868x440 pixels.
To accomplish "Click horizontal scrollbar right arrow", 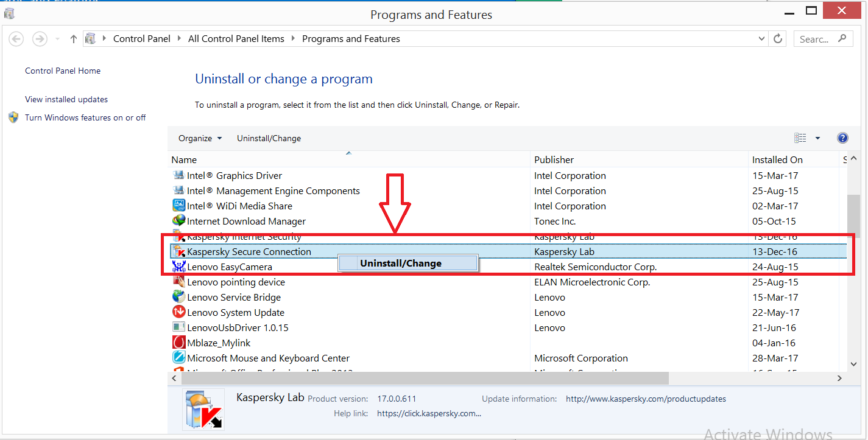I will coord(840,378).
